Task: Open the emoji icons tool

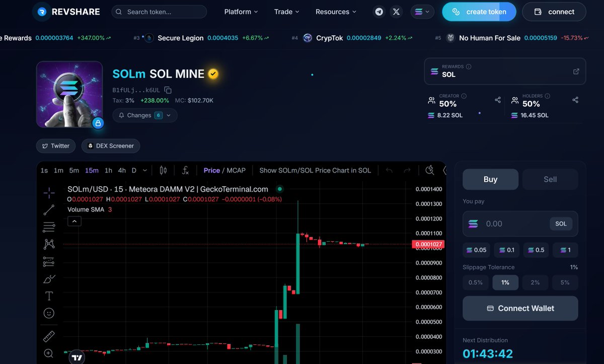Action: (49, 313)
